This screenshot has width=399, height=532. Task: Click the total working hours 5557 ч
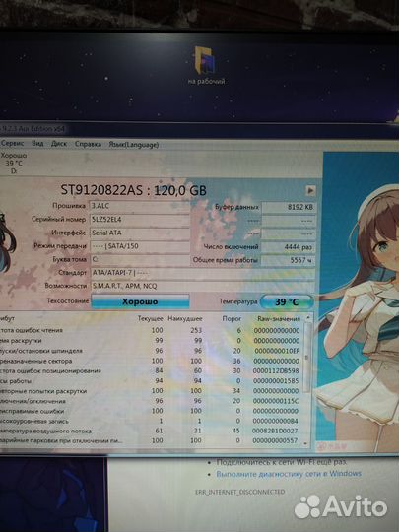pyautogui.click(x=289, y=260)
